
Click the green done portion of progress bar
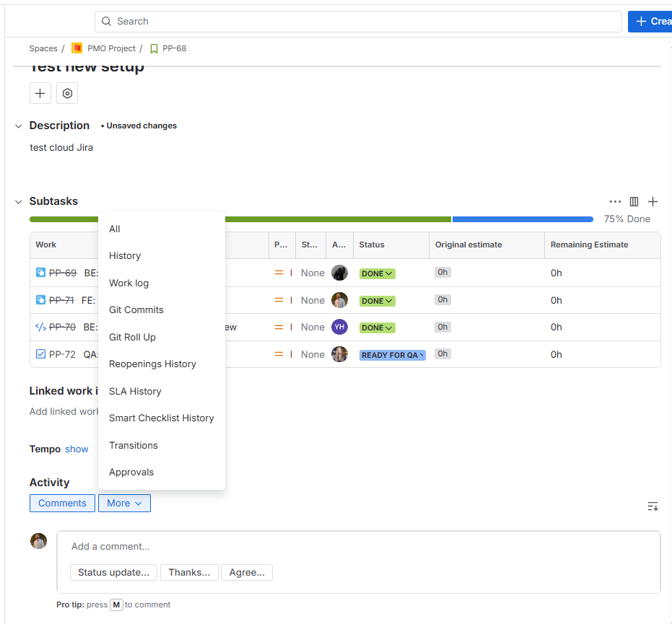[338, 219]
